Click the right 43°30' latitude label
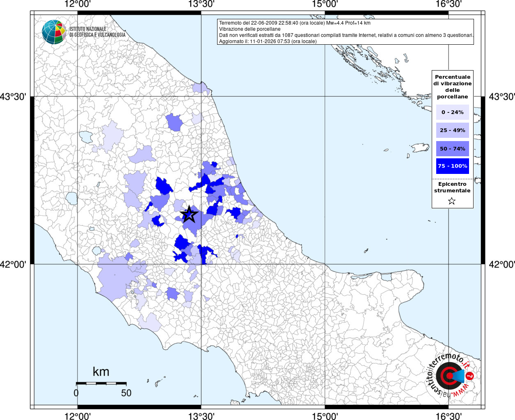 tap(502, 97)
